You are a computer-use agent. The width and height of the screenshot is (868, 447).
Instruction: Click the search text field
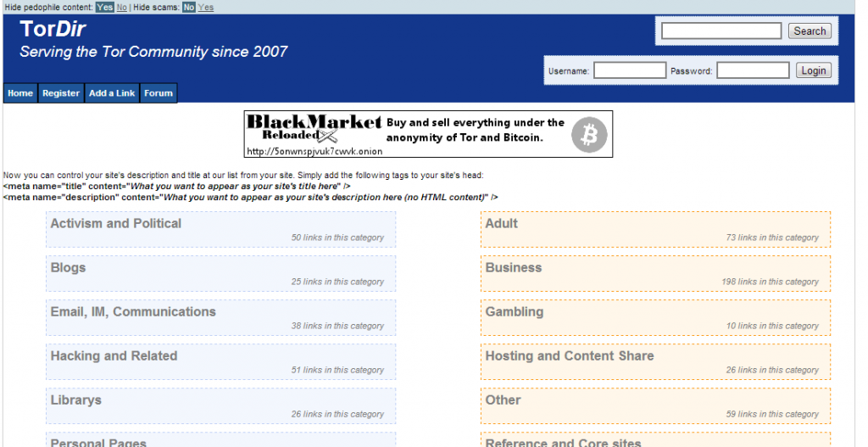(721, 31)
